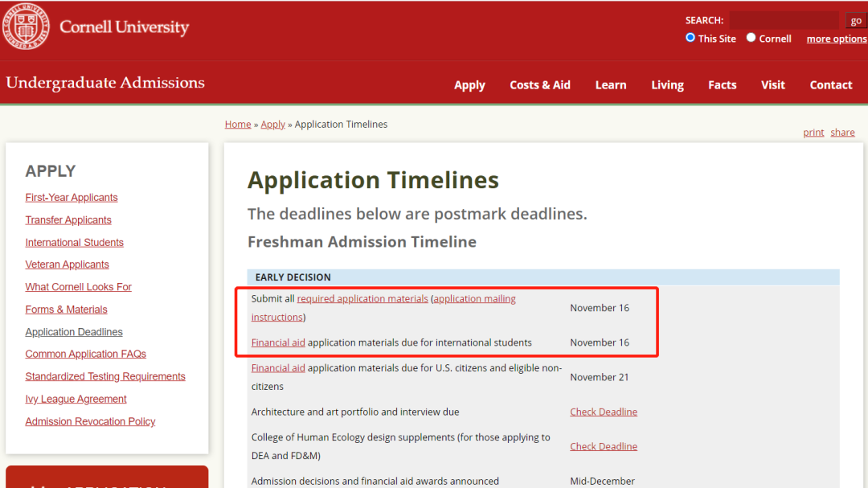Click the Application Timelines page heading
The width and height of the screenshot is (868, 488).
pos(373,180)
